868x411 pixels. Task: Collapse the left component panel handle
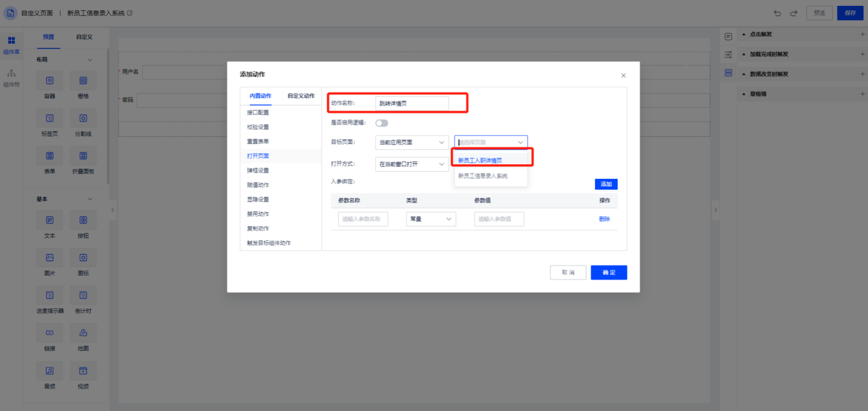tap(112, 210)
